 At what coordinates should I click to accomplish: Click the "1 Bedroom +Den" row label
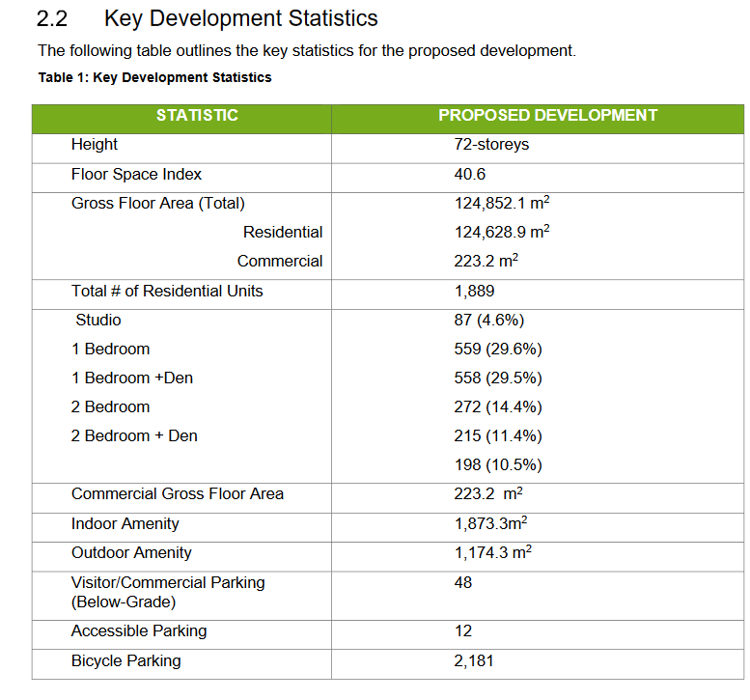(131, 378)
